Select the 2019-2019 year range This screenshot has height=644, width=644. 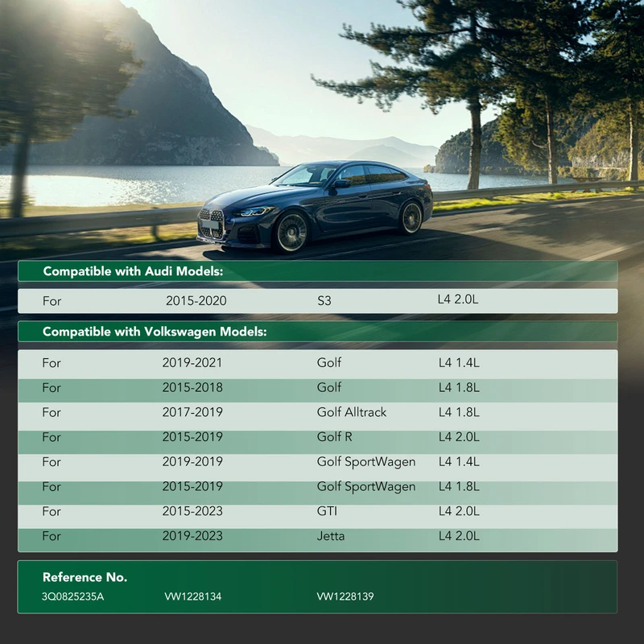[192, 462]
